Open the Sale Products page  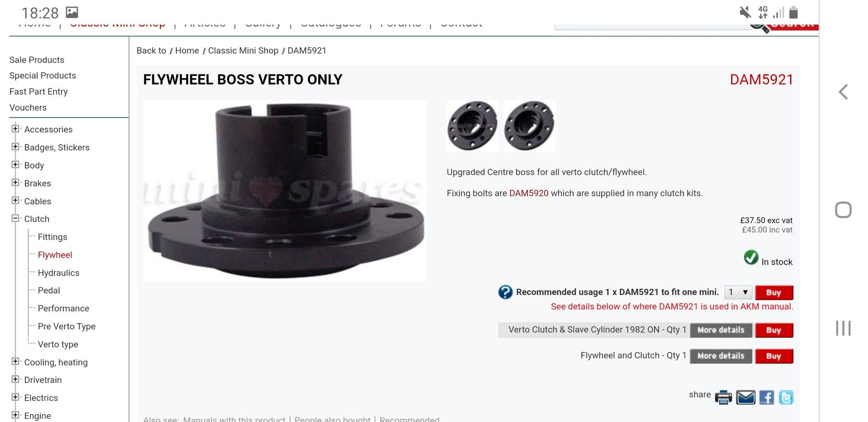point(37,60)
